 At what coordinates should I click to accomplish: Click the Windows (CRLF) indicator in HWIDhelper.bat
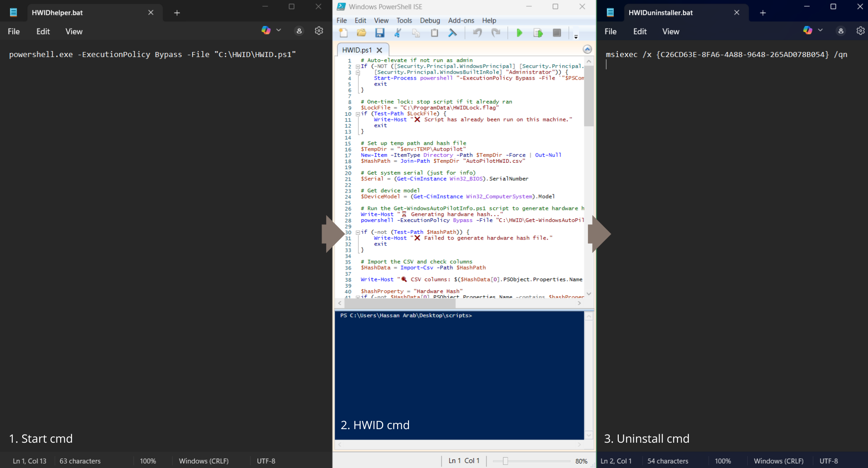click(204, 461)
